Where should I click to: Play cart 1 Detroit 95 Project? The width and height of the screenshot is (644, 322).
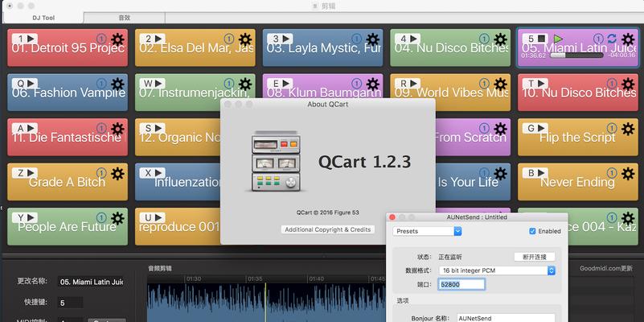(x=31, y=39)
